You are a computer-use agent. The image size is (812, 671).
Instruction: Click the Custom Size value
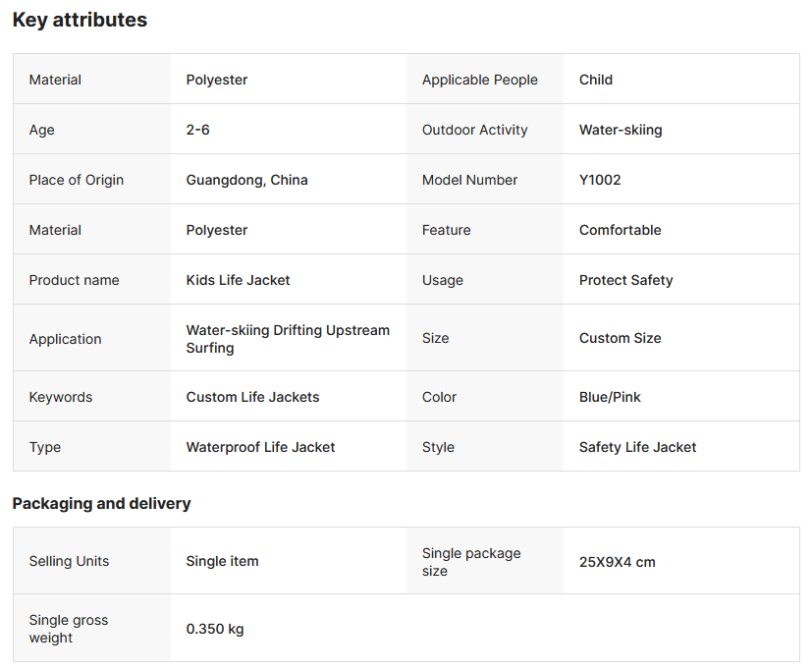pyautogui.click(x=620, y=338)
